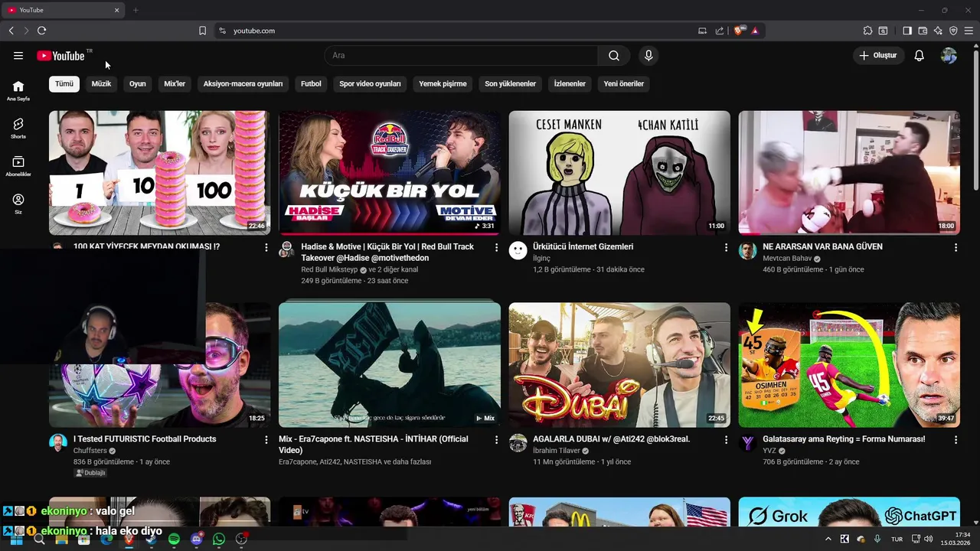Start voice search with the microphone icon
This screenshot has height=551, width=980.
coord(648,55)
